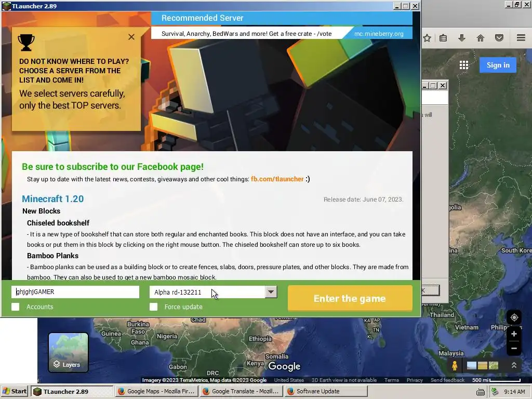
Task: Close the yellow server tip banner
Action: [131, 37]
